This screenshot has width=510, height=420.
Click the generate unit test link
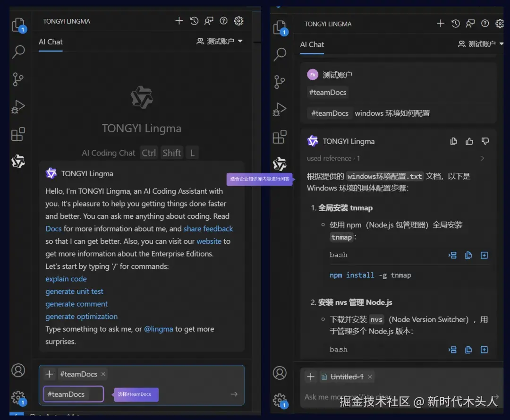(x=74, y=291)
